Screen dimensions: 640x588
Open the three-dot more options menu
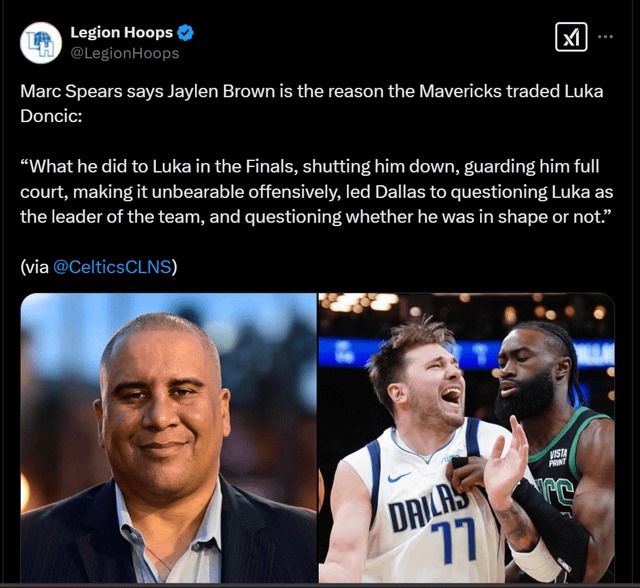click(x=605, y=37)
